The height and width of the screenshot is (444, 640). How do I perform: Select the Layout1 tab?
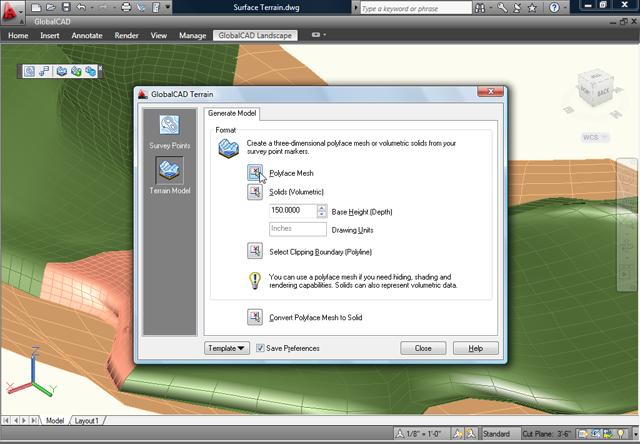[87, 421]
